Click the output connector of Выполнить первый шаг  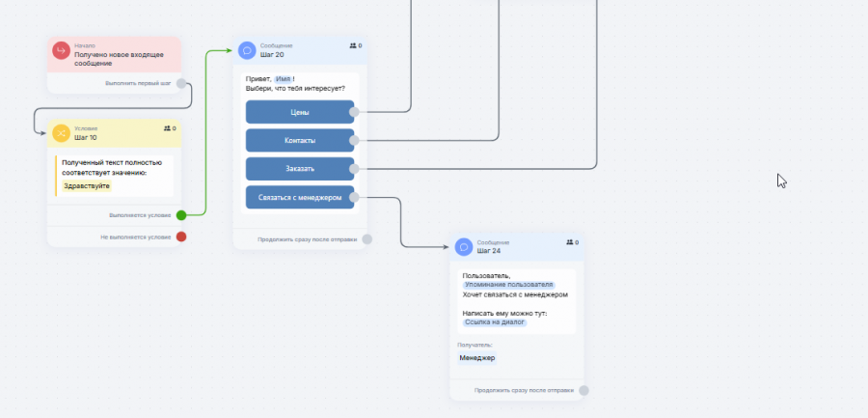pos(181,84)
